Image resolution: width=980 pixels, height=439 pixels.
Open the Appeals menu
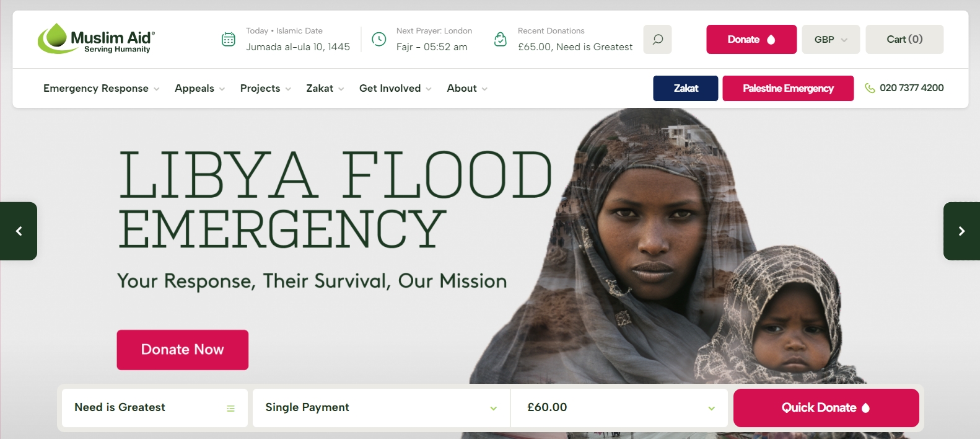[x=199, y=89]
